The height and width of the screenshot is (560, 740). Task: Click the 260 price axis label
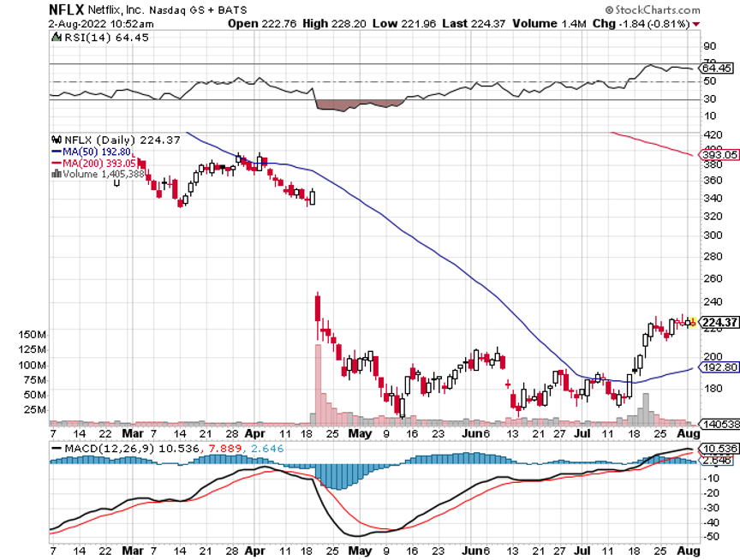(712, 278)
